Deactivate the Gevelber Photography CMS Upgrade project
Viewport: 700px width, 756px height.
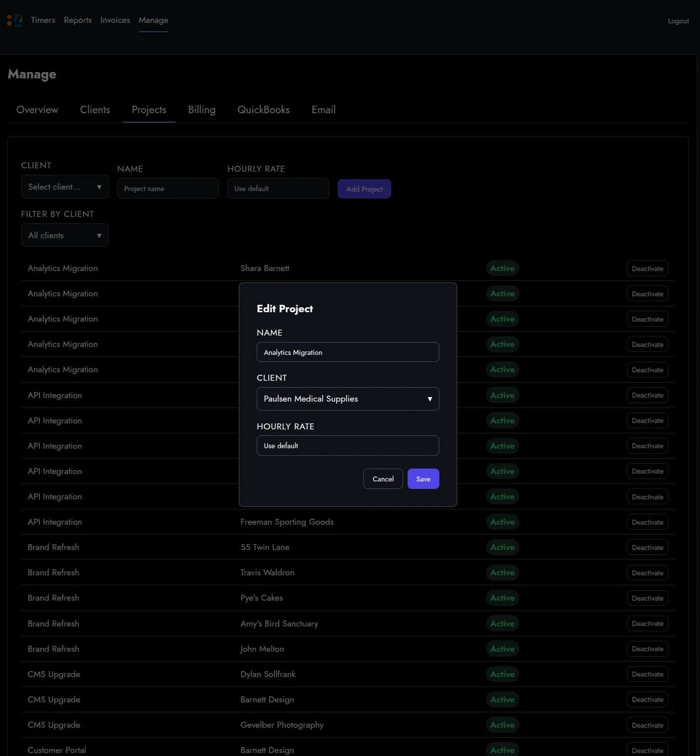(x=647, y=725)
